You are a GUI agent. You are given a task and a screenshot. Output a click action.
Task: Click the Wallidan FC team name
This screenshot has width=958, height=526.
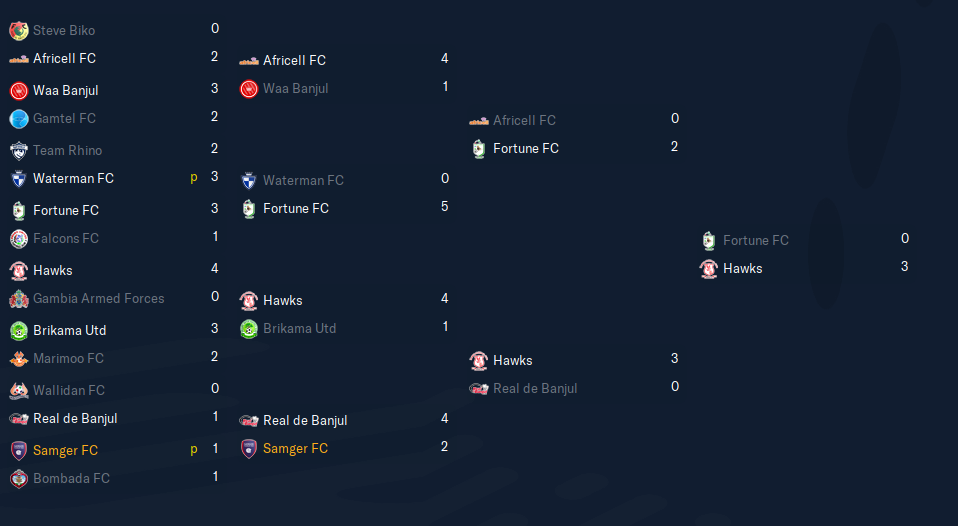(68, 391)
